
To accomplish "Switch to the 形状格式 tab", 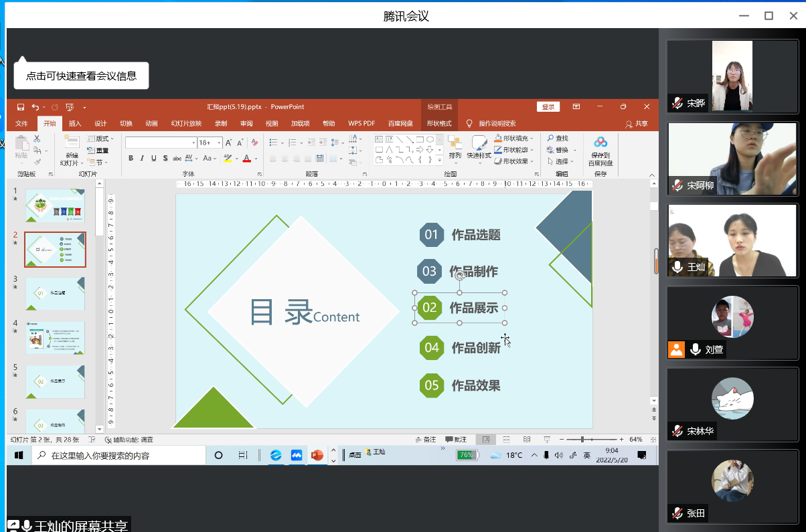I will coord(439,124).
